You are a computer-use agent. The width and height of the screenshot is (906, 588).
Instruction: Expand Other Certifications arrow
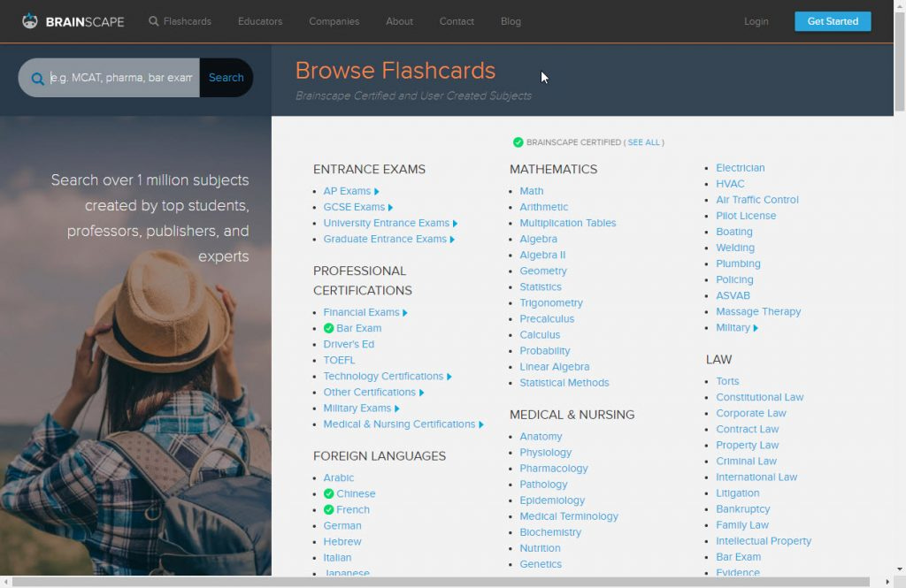point(421,393)
